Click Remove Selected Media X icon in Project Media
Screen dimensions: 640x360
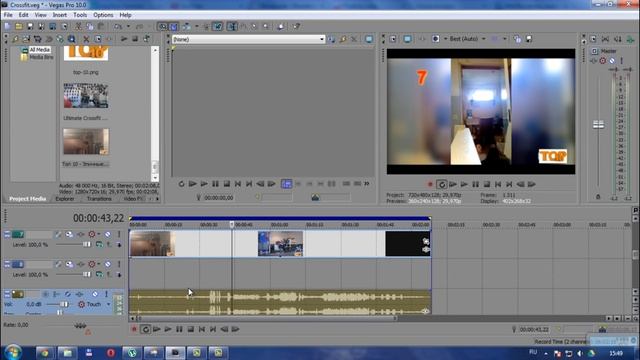(86, 39)
